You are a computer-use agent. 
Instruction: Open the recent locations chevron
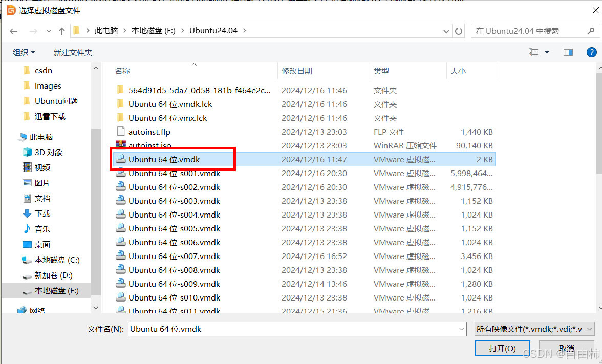coord(48,31)
